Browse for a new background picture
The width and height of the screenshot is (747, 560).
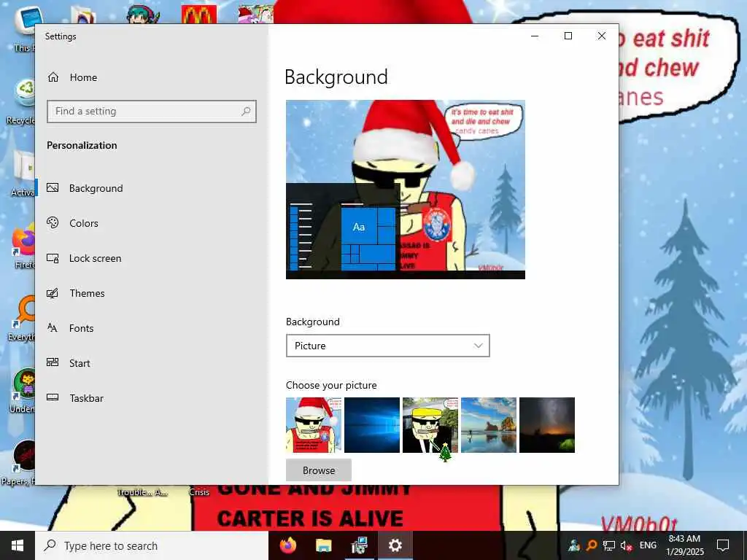tap(319, 470)
